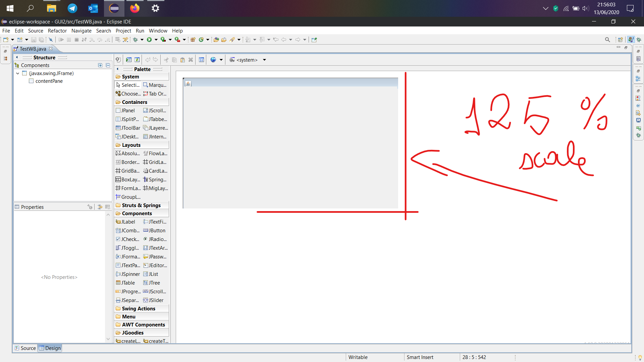Viewport: 644px width, 362px height.
Task: Switch to the Source tab
Action: coord(25,348)
